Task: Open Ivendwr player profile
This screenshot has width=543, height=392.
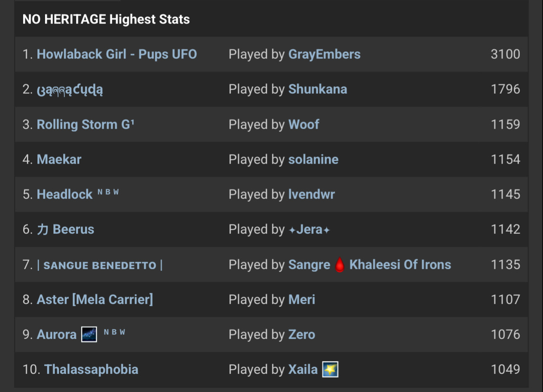Action: pos(312,194)
